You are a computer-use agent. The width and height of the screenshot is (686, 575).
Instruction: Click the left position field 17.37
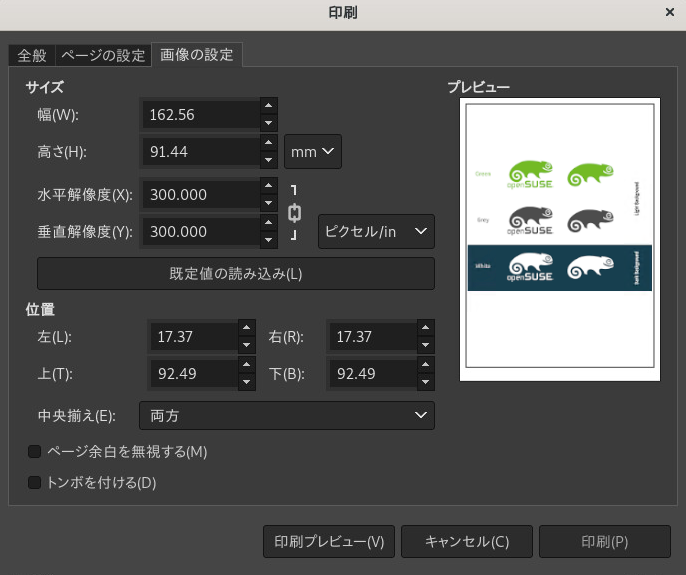194,337
